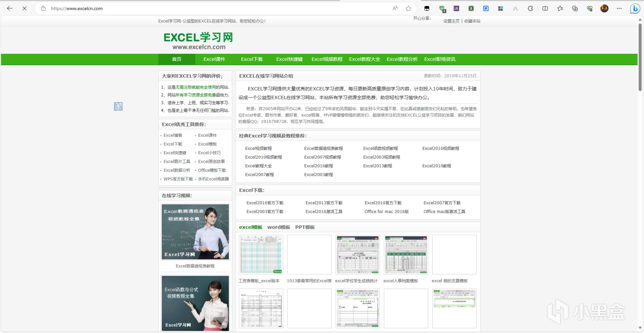This screenshot has width=644, height=333.
Task: Open Excel数据透视表教程 link in tutorial recommendations
Action: click(323, 148)
